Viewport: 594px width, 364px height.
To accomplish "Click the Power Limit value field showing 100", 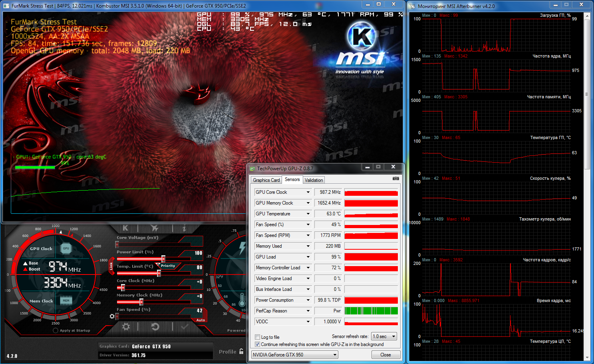I will coord(199,253).
